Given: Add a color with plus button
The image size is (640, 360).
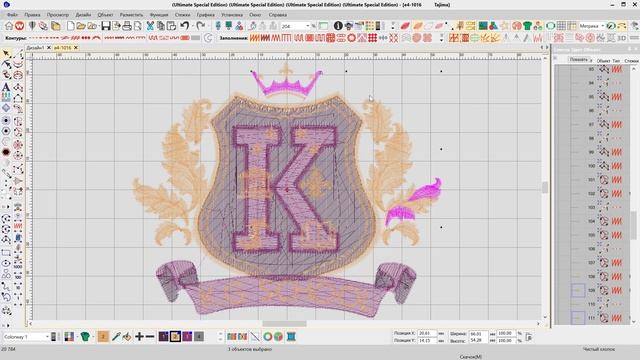Looking at the screenshot, I should pyautogui.click(x=139, y=337).
